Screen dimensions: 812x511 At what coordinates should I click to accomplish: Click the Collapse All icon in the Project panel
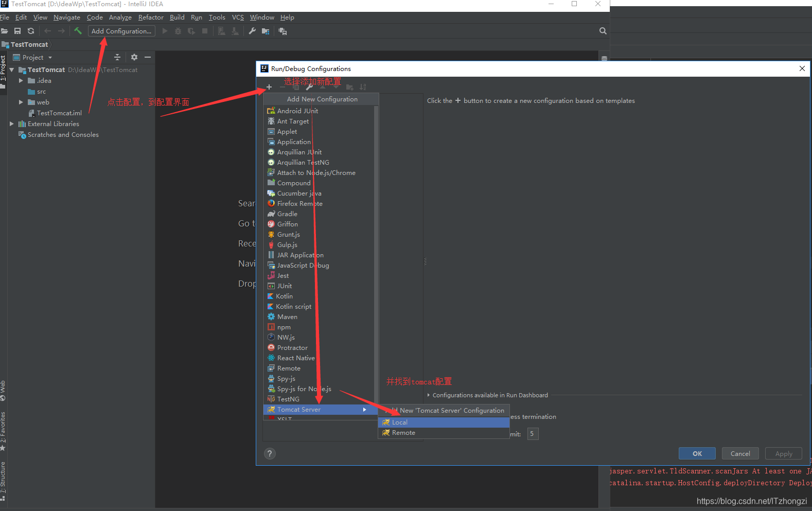click(x=117, y=57)
